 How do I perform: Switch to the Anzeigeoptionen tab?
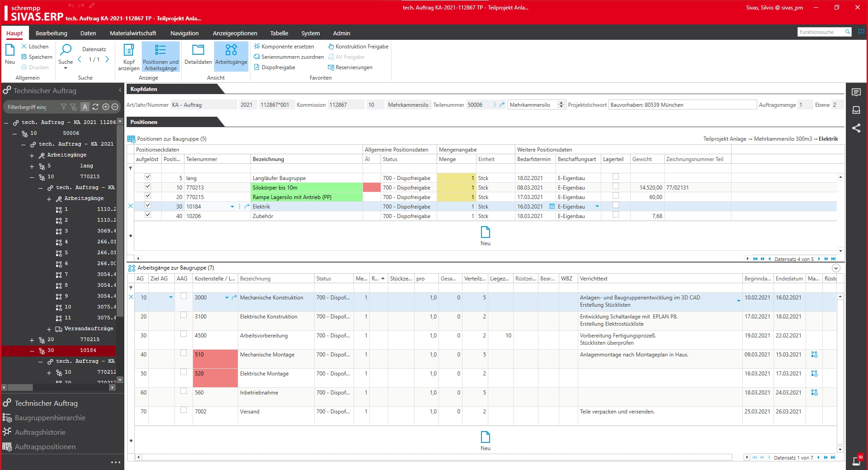click(235, 33)
